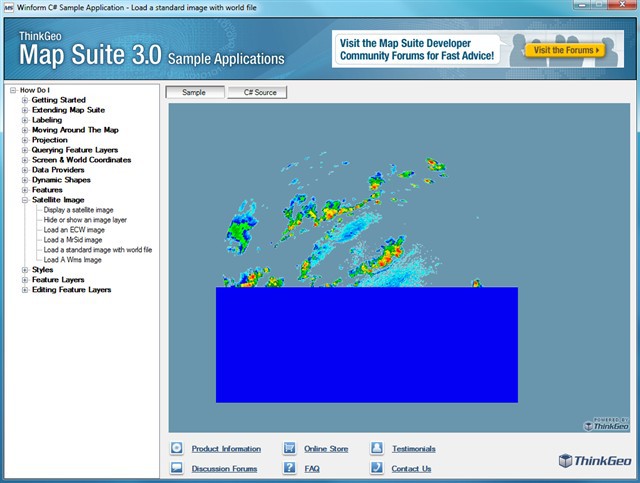
Task: Click the blue rectangle on the map
Action: tap(366, 345)
